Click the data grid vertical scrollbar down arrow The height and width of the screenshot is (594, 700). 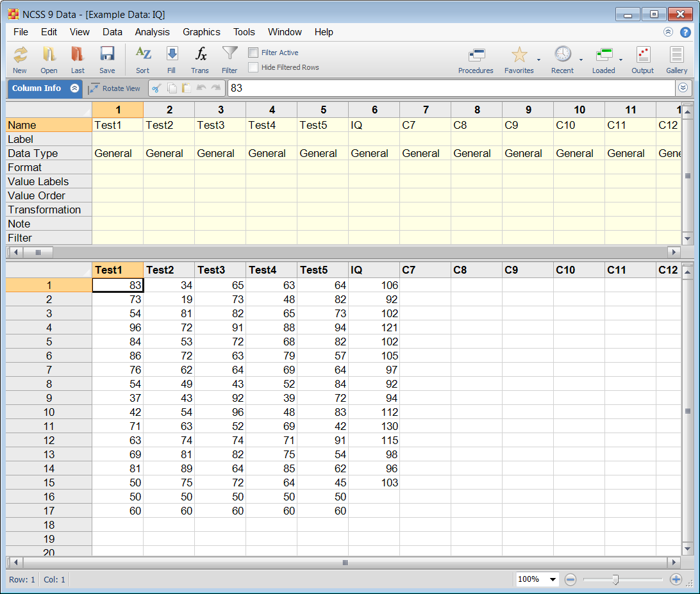point(687,549)
